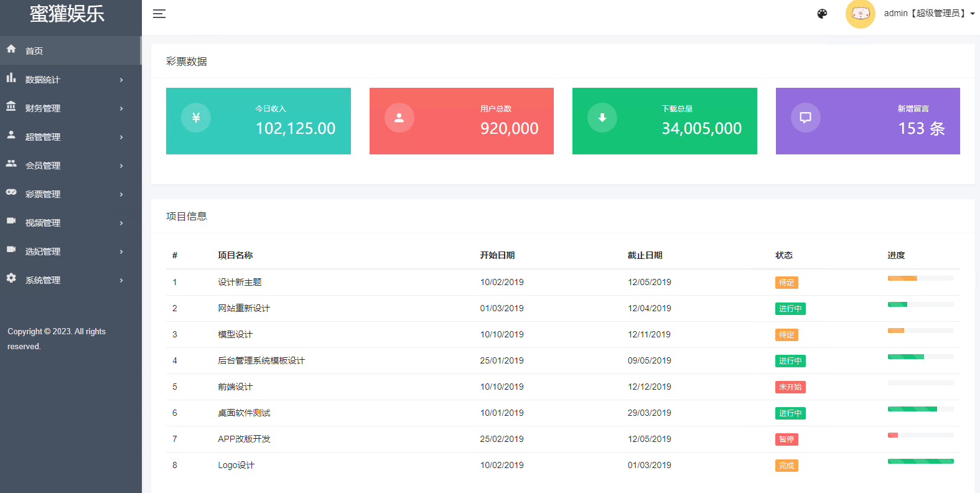Open the 超管管理 menu item
This screenshot has height=493, width=980.
pyautogui.click(x=43, y=137)
